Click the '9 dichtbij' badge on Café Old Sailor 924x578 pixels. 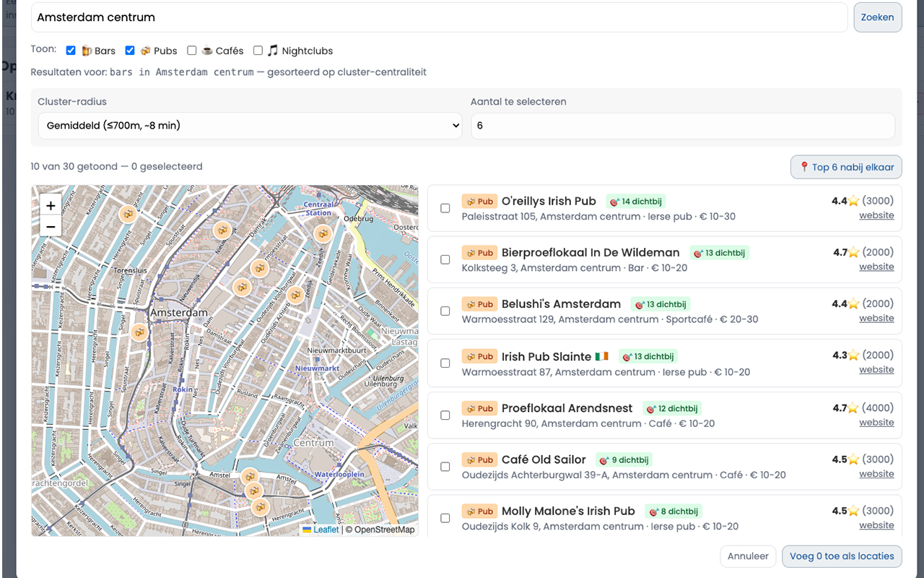point(624,460)
